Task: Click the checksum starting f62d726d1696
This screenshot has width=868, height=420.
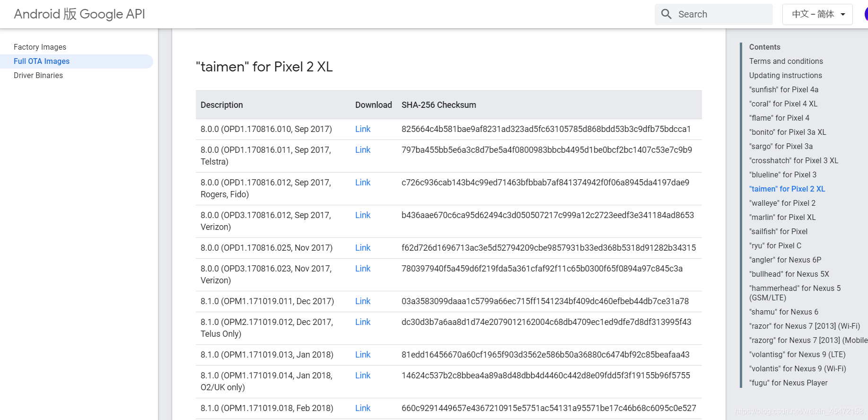Action: click(x=549, y=248)
